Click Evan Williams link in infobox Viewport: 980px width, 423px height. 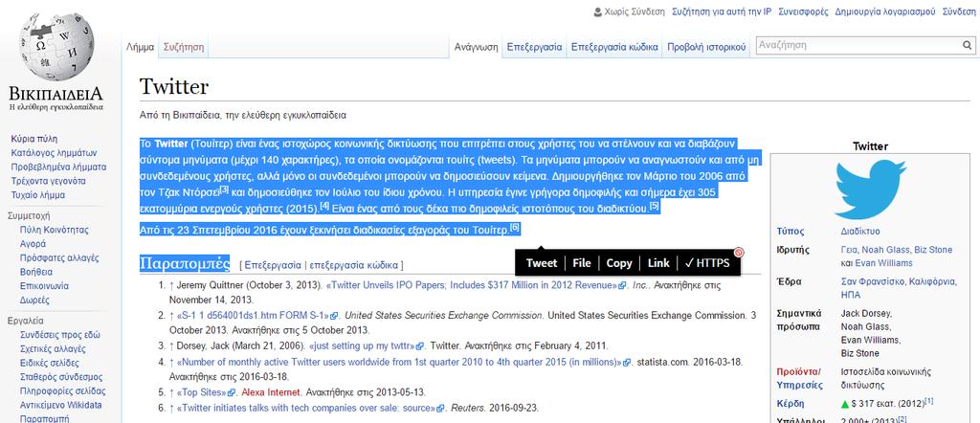(x=883, y=263)
